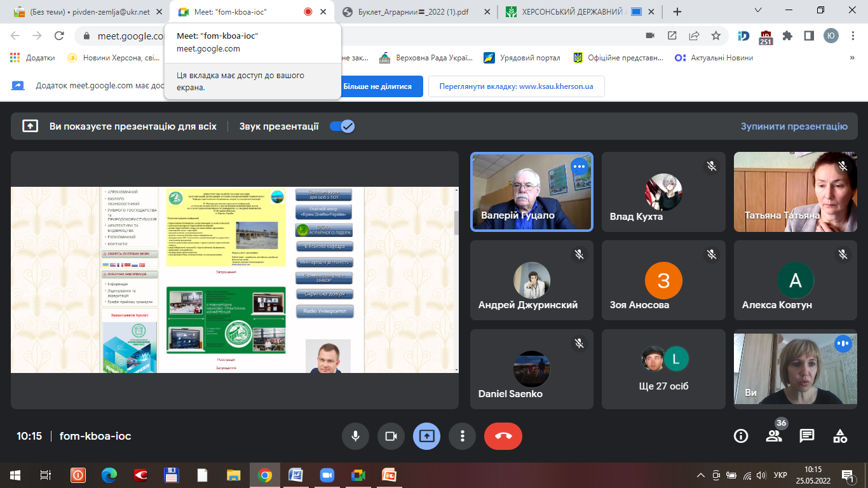
Task: Open Ще 27 осіб tile
Action: coord(663,369)
